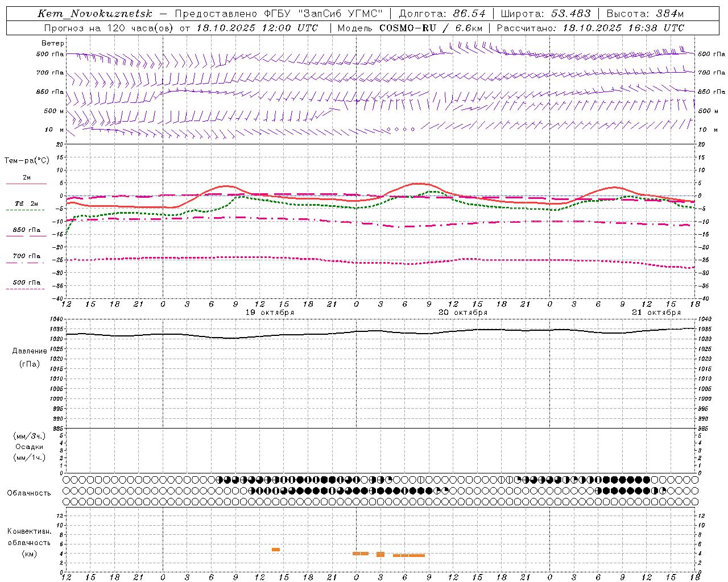728x582 pixels.
Task: Click the 'Высота: 384м' elevation value
Action: [x=645, y=14]
